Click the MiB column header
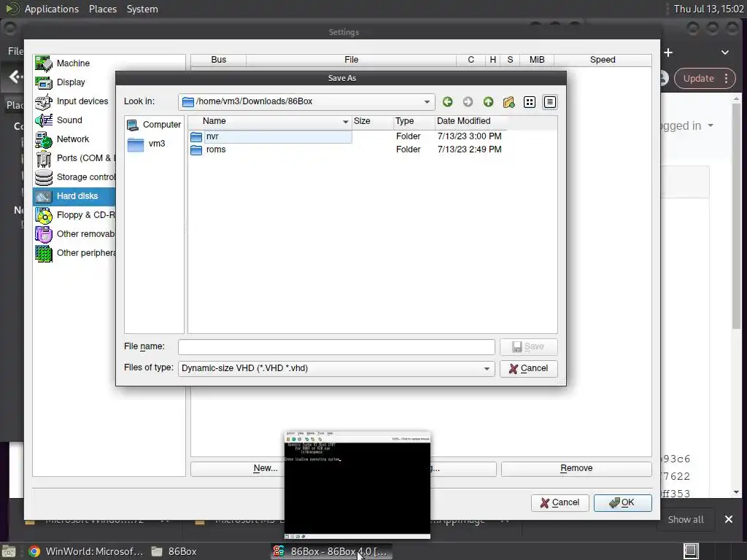Viewport: 747px width, 560px height. [536, 60]
